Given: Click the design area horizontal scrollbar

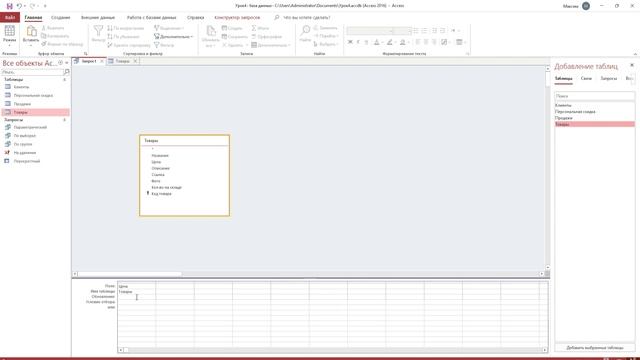Looking at the screenshot, I should coord(308,274).
